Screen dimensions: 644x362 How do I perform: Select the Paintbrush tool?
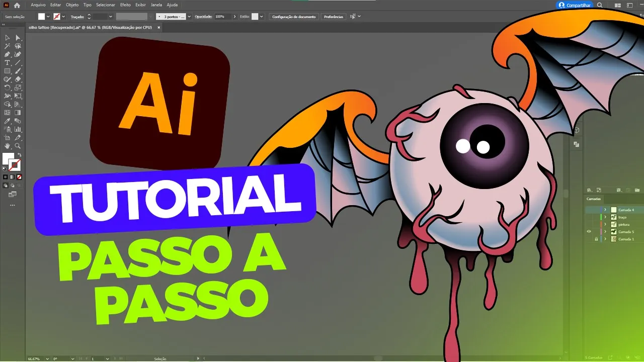click(x=18, y=71)
